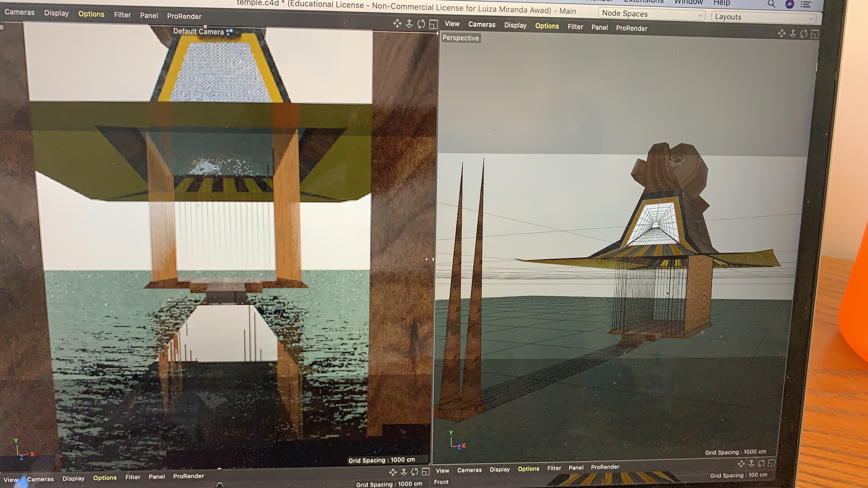The height and width of the screenshot is (488, 868).
Task: Click the rotate icon in bottom-left viewport header
Action: click(415, 472)
